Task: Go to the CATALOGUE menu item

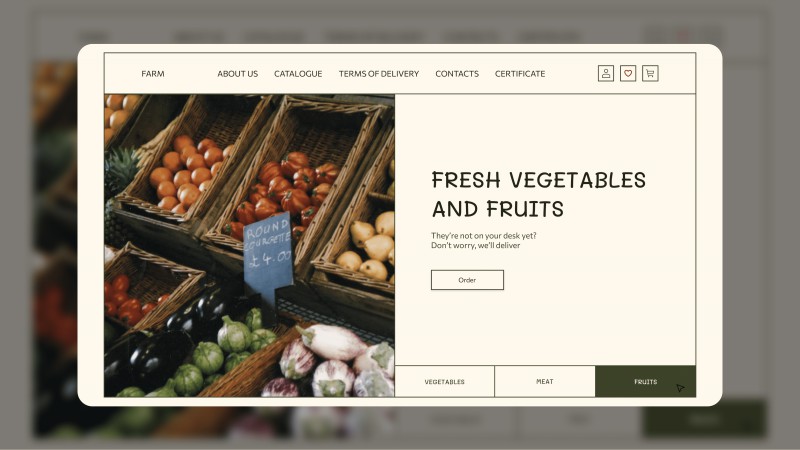Action: [x=298, y=73]
